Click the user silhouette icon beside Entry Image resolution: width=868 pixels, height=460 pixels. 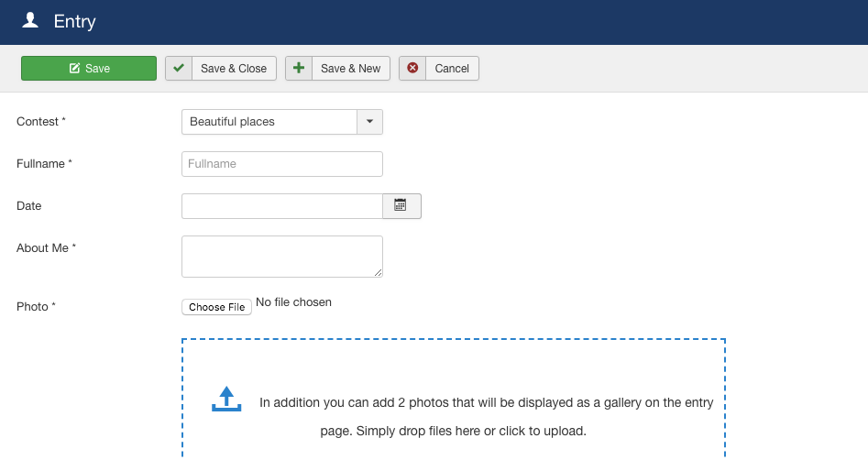30,20
